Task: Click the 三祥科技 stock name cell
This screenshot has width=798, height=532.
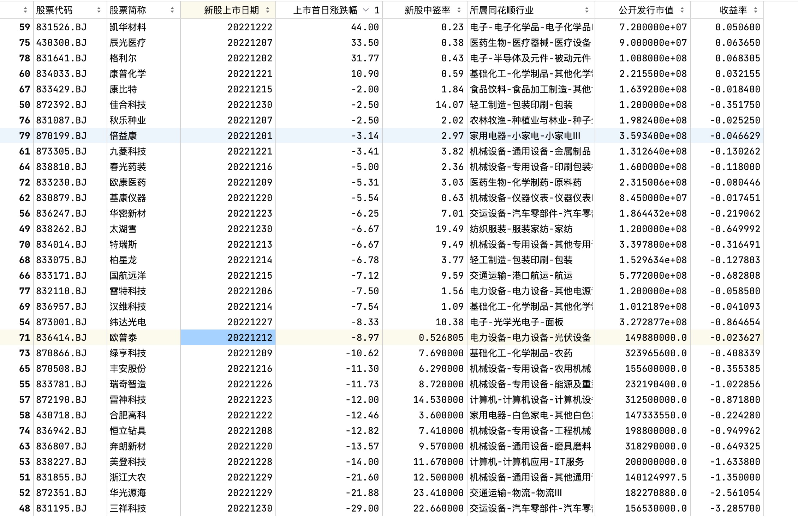Action: click(x=127, y=508)
